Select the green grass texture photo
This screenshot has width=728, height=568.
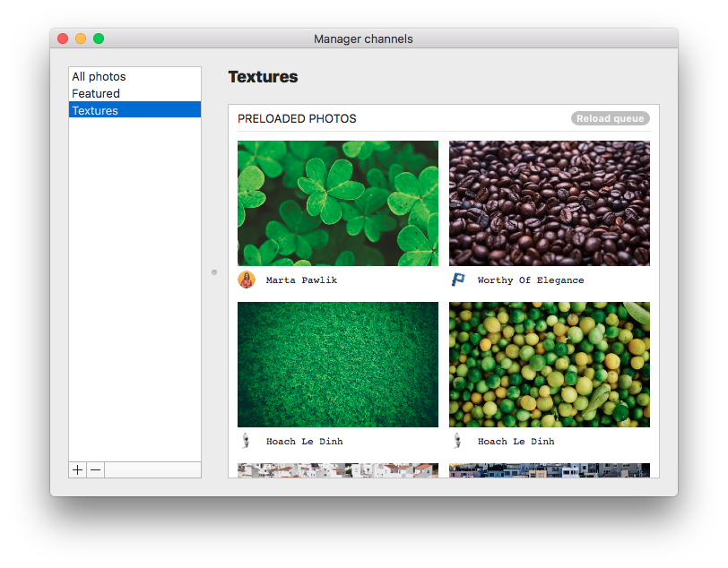point(338,365)
